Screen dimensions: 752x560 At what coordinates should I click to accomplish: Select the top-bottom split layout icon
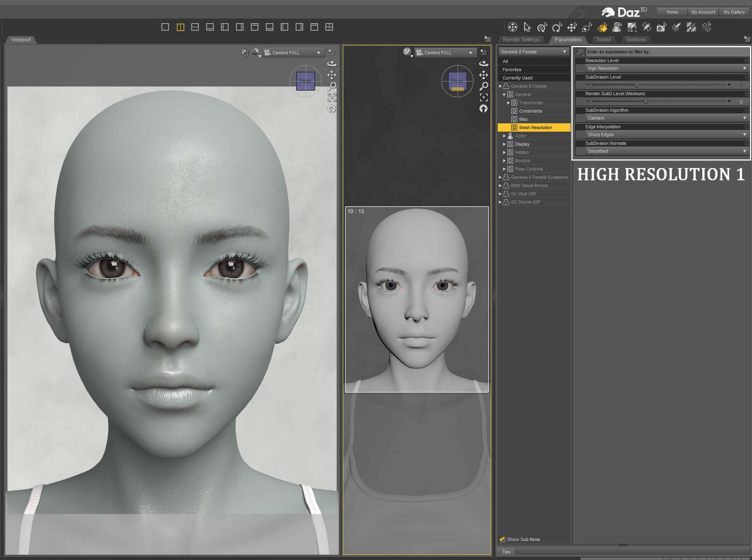pos(195,27)
